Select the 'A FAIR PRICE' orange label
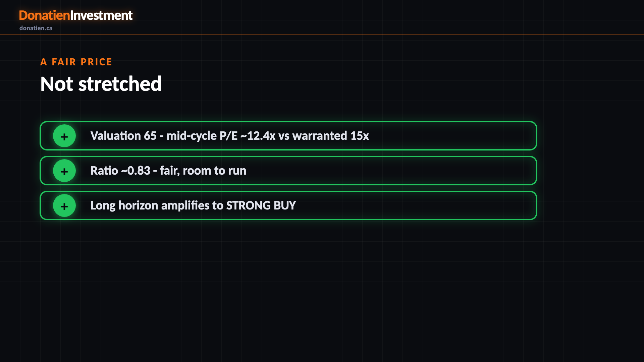Screen dimensions: 644x362 [x=76, y=62]
